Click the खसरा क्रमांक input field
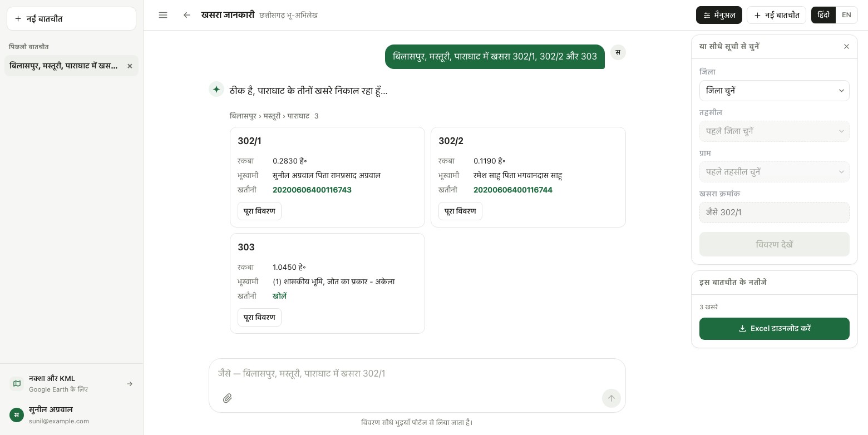The width and height of the screenshot is (868, 435). [774, 212]
